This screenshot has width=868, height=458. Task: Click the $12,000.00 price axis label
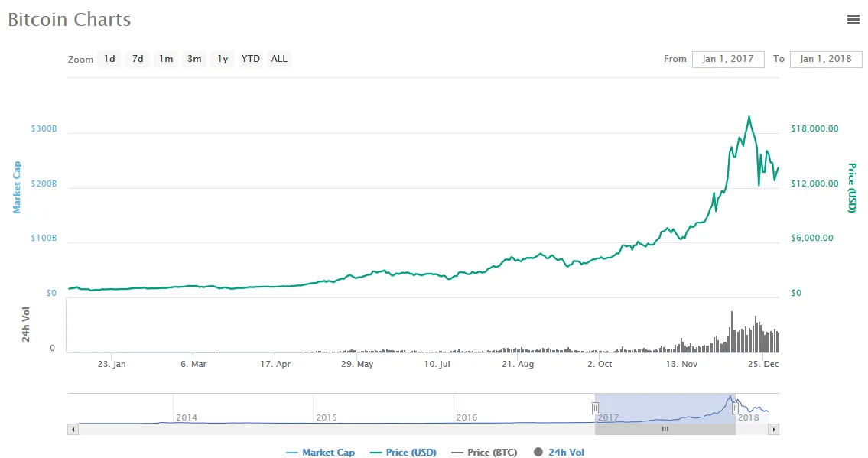[815, 184]
